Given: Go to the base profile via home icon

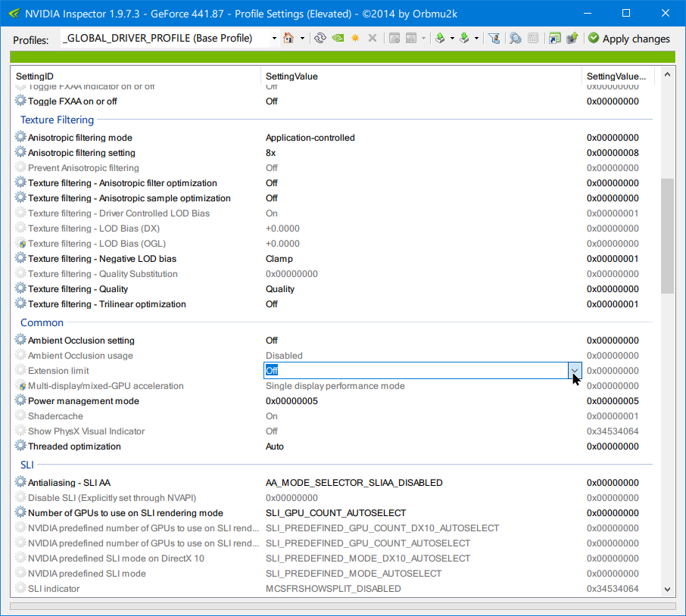Looking at the screenshot, I should (x=288, y=38).
